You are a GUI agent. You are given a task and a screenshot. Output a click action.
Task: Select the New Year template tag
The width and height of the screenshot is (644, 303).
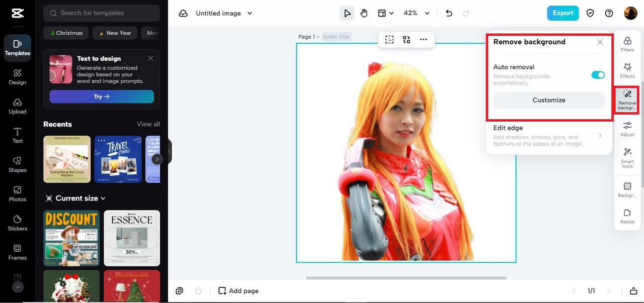(115, 33)
